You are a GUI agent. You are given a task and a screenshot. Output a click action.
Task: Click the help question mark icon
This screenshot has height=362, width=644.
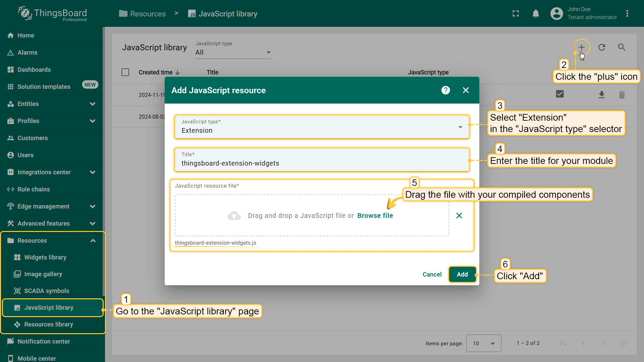(445, 90)
